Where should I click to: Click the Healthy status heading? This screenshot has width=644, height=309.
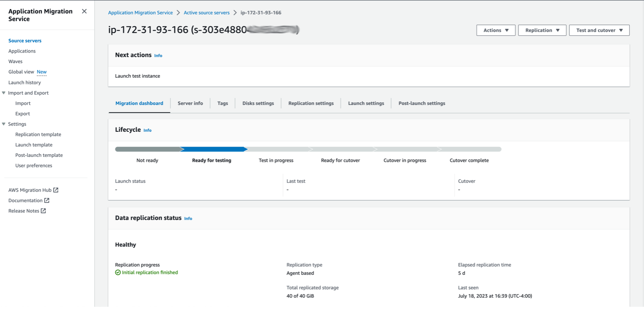coord(126,245)
